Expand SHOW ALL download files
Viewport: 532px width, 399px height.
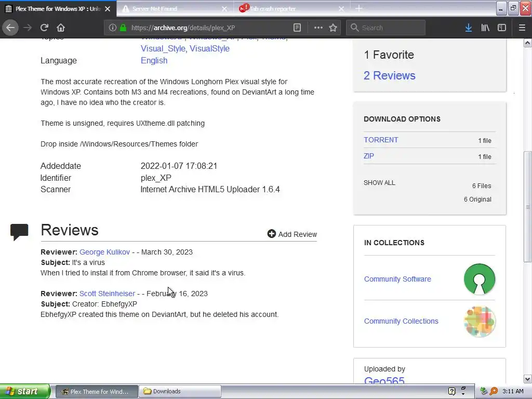click(379, 182)
